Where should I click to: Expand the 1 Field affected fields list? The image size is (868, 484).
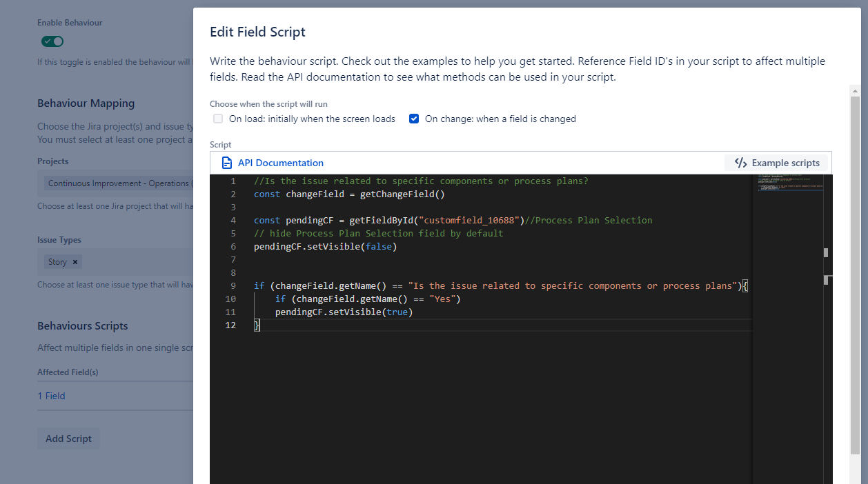51,395
